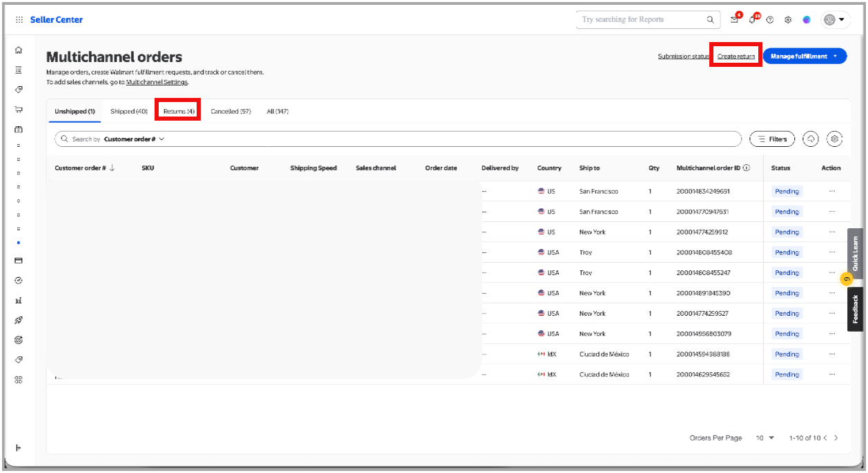Click the Seller Center logo text
Screen dimensions: 868x473
(x=57, y=20)
